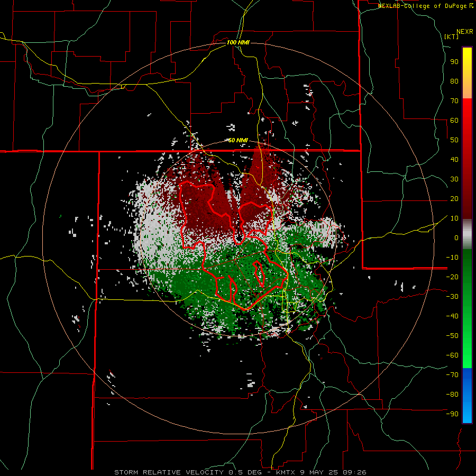Click the -10 scale label

coord(453,258)
